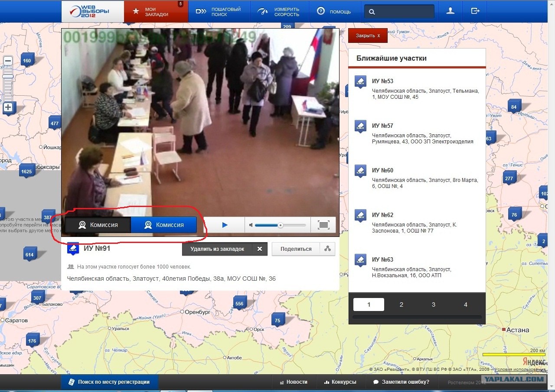Screen dimensions: 555x392
Task: Close the panel with Закрыть button
Action: pyautogui.click(x=368, y=36)
